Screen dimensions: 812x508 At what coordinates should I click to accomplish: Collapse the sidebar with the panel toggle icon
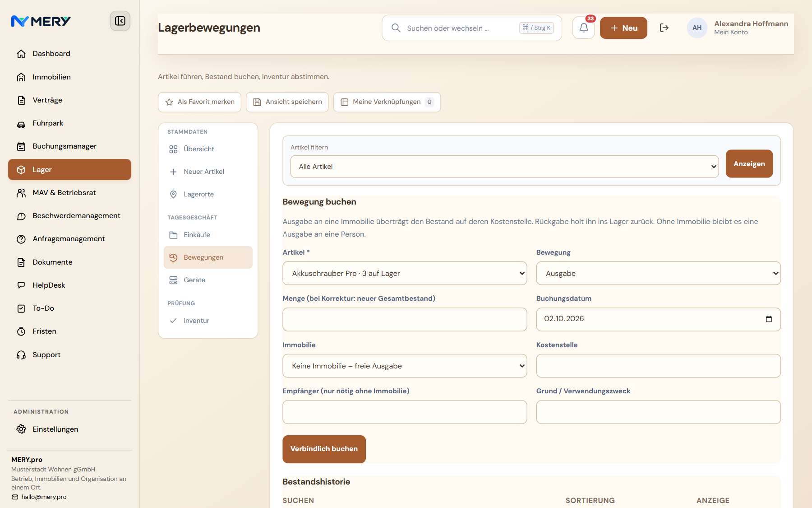[120, 21]
